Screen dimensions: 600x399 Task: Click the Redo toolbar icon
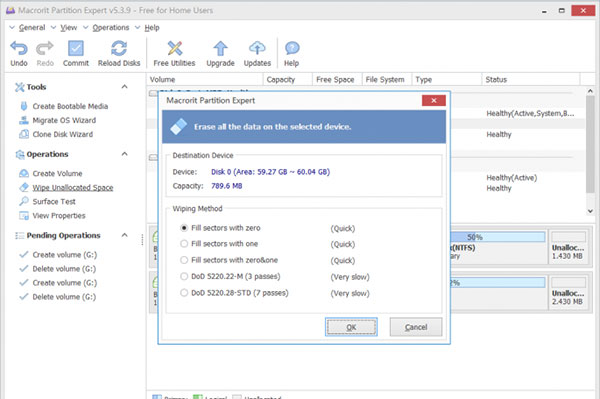coord(45,49)
